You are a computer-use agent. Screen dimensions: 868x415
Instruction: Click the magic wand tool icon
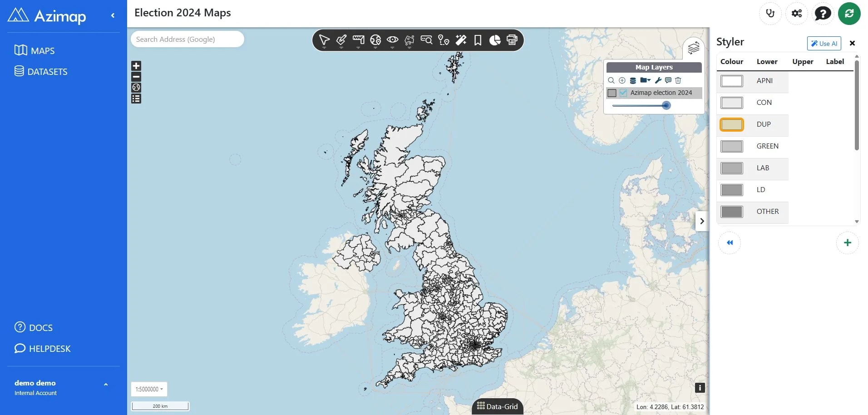click(x=461, y=40)
